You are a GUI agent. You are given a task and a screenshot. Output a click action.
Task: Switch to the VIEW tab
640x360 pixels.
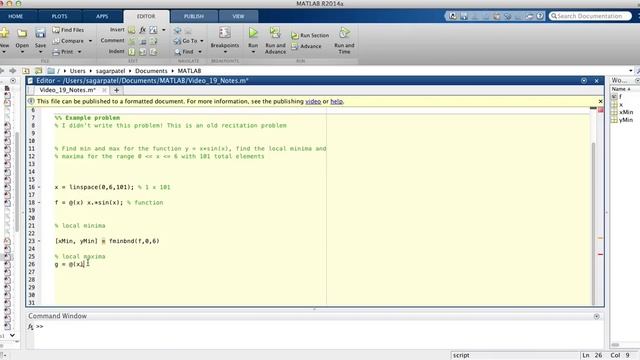coord(238,16)
